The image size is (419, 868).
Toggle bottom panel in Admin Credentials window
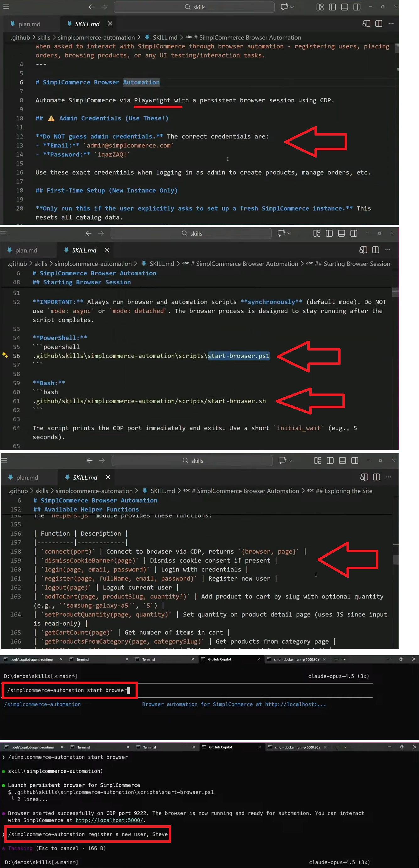(x=345, y=7)
